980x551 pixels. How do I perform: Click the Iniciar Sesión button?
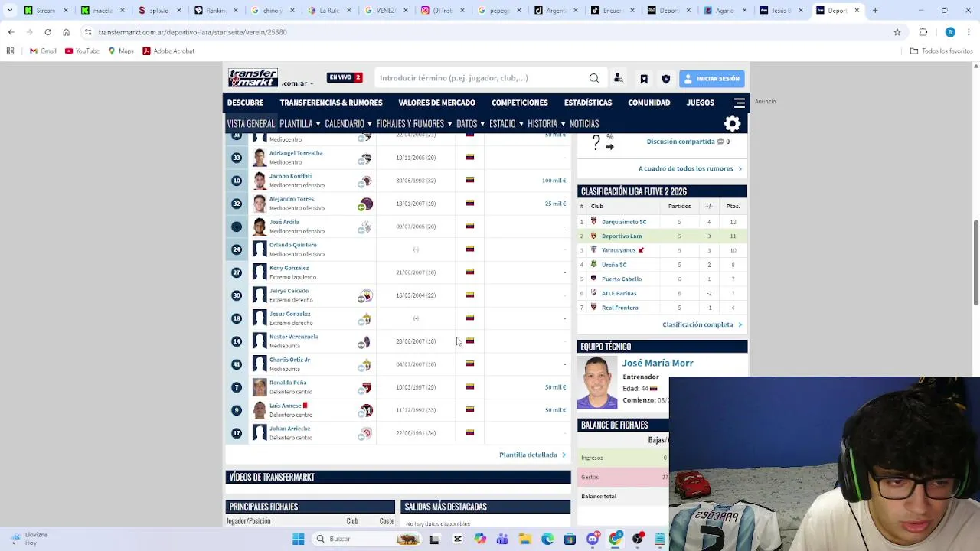711,79
